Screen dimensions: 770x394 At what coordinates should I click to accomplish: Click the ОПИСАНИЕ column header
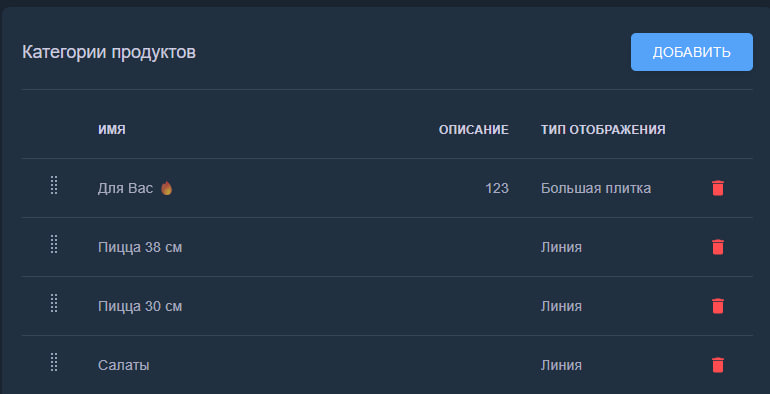pyautogui.click(x=473, y=130)
